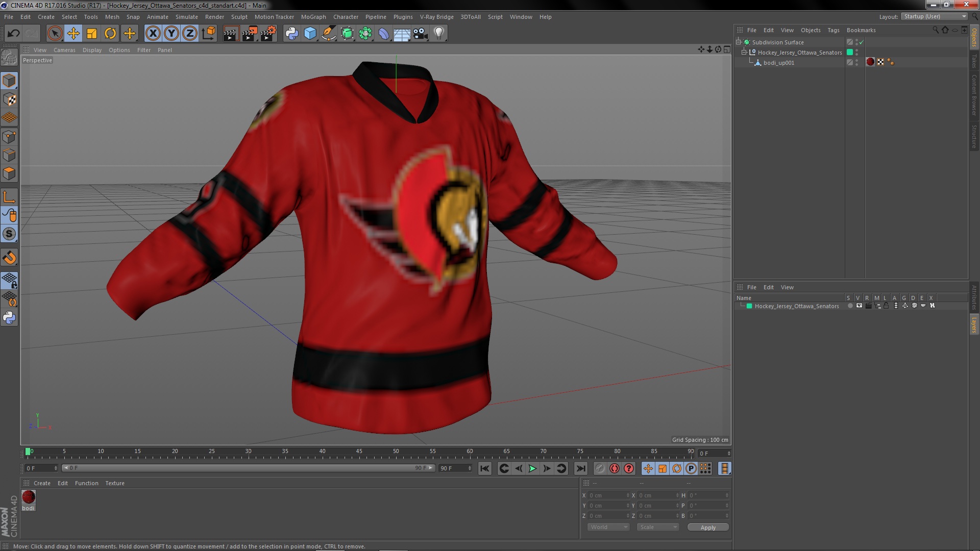Play animation forward
Screen dimensions: 980x551
(x=532, y=468)
